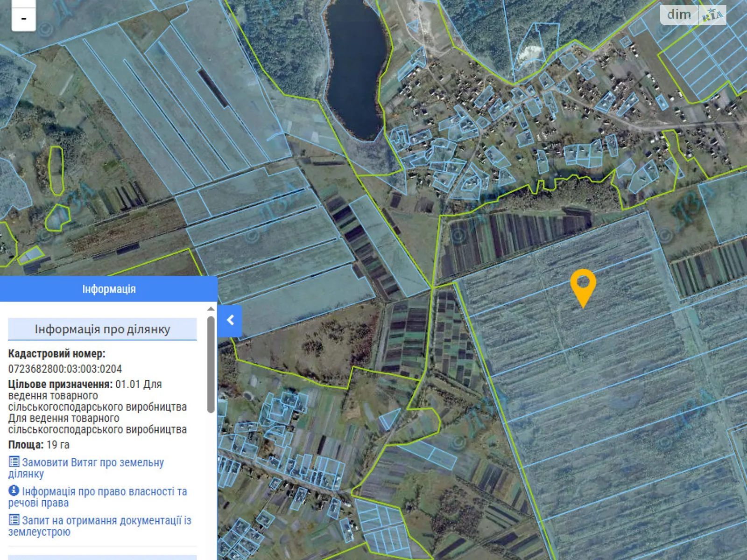Click the Площа 19 га area line

point(39,445)
